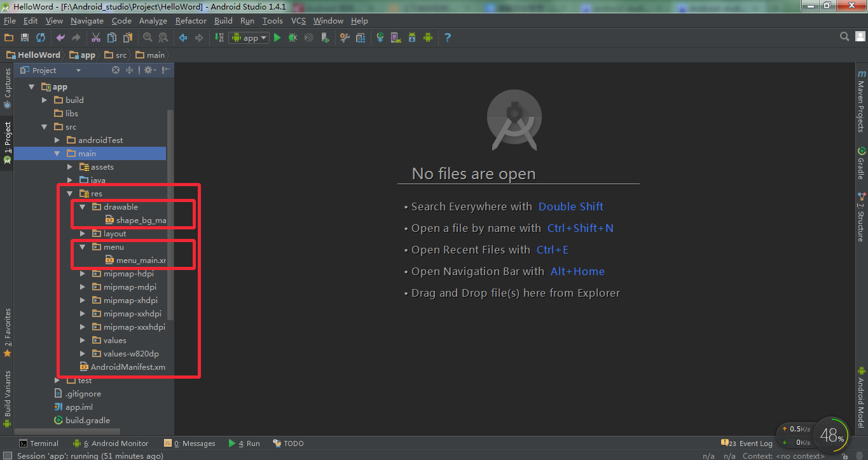The height and width of the screenshot is (460, 868).
Task: Open the Refactor menu
Action: point(191,21)
